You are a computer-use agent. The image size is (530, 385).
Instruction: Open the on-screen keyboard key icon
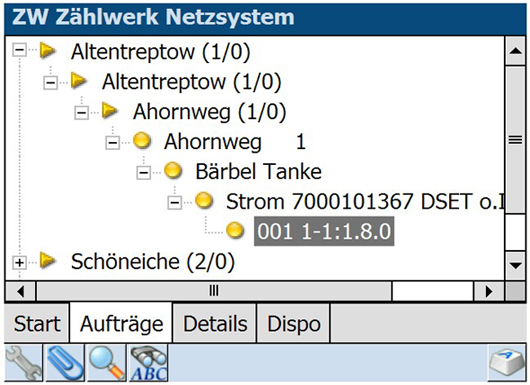(506, 364)
